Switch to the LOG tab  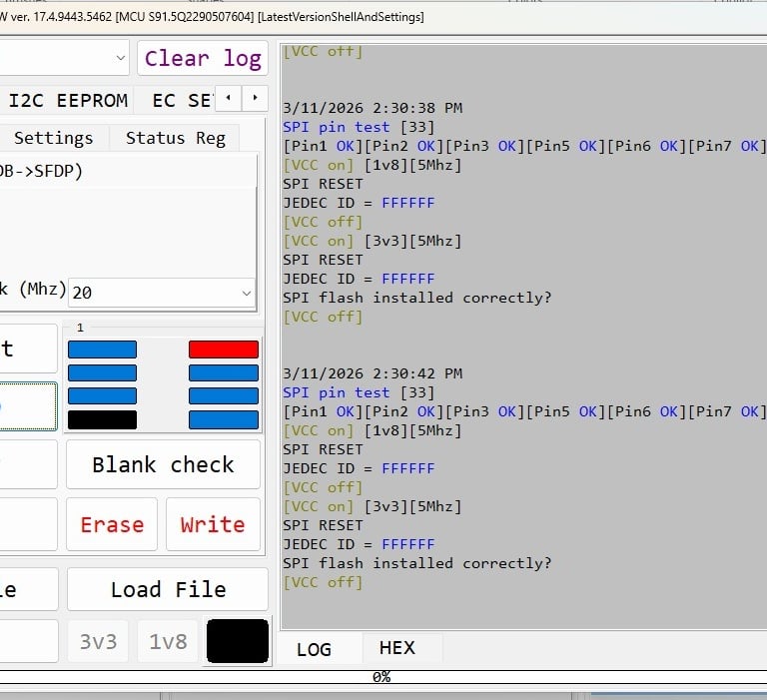(314, 649)
